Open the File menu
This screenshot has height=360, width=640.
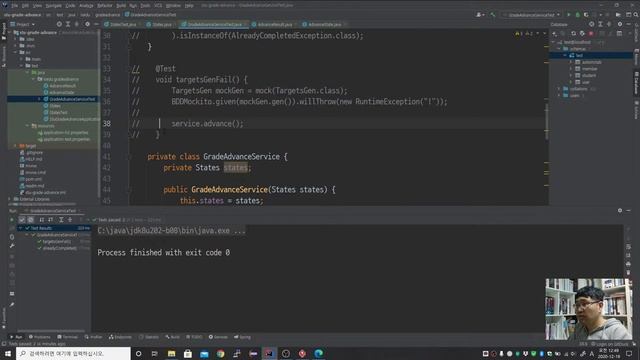tap(14, 6)
